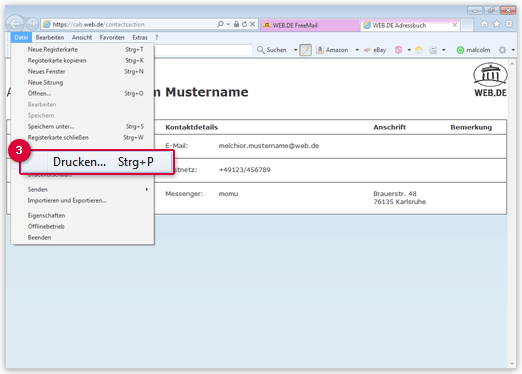This screenshot has height=374, width=522.
Task: Click the Messenger value momu
Action: click(x=228, y=194)
